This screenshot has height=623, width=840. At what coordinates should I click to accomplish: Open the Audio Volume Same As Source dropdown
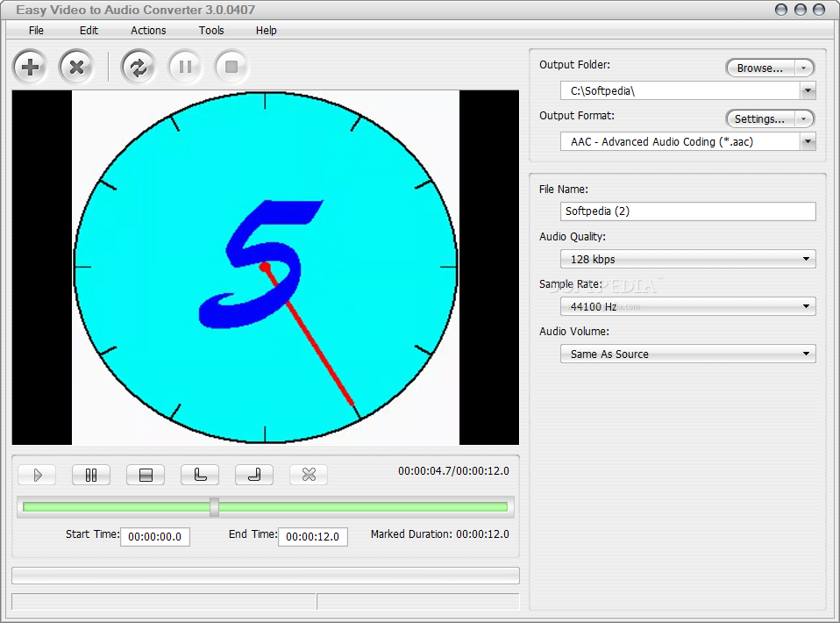click(687, 354)
